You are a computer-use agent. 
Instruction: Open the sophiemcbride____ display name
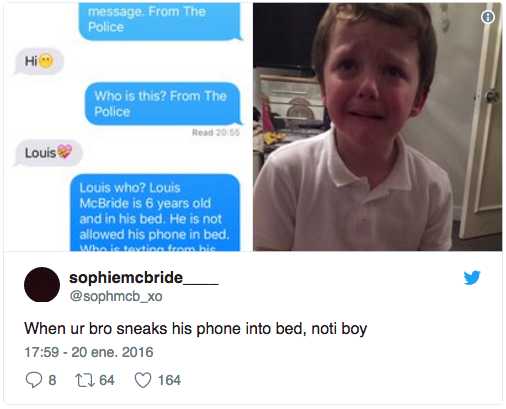[144, 278]
